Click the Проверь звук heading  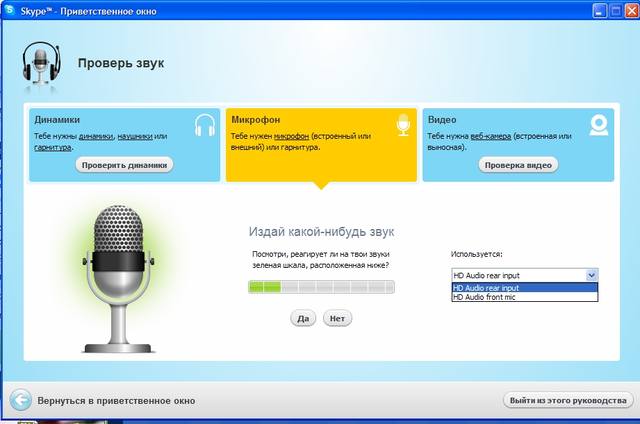[x=121, y=63]
